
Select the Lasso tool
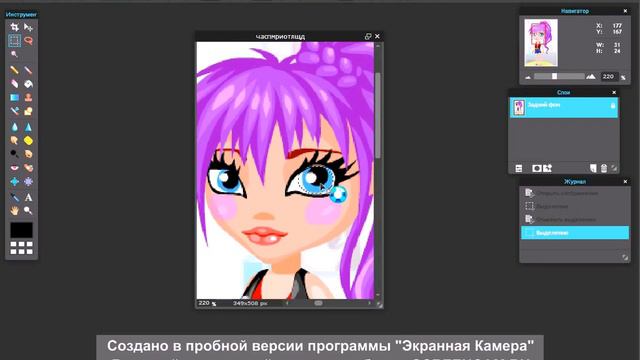28,41
